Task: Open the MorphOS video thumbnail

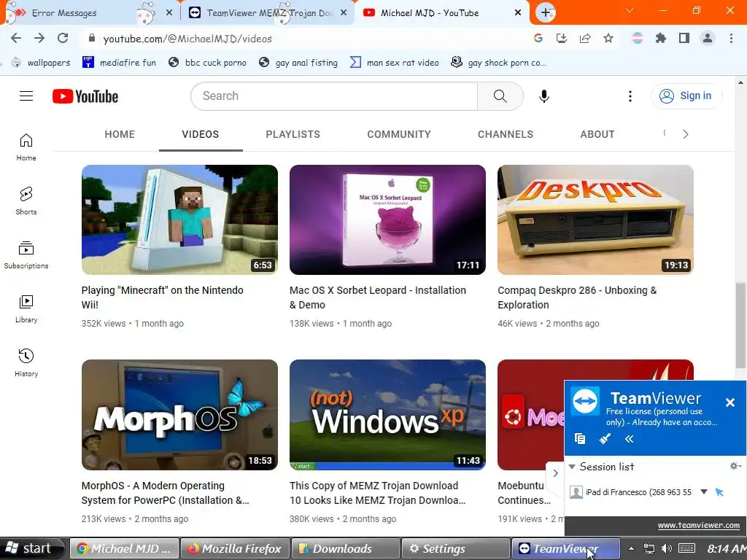Action: pos(179,415)
